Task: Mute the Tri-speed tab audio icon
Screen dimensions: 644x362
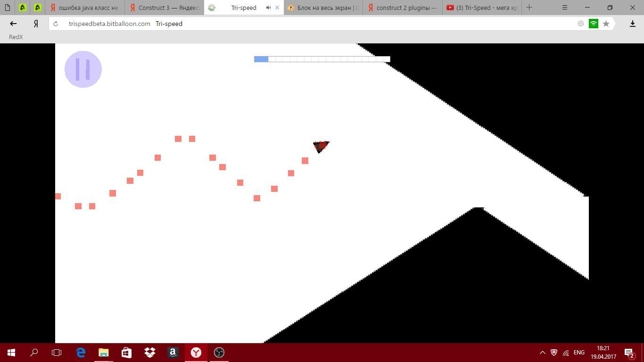Action: 268,8
